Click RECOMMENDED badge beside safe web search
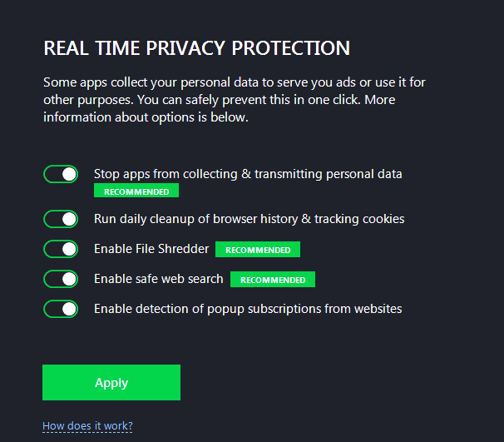 273,280
